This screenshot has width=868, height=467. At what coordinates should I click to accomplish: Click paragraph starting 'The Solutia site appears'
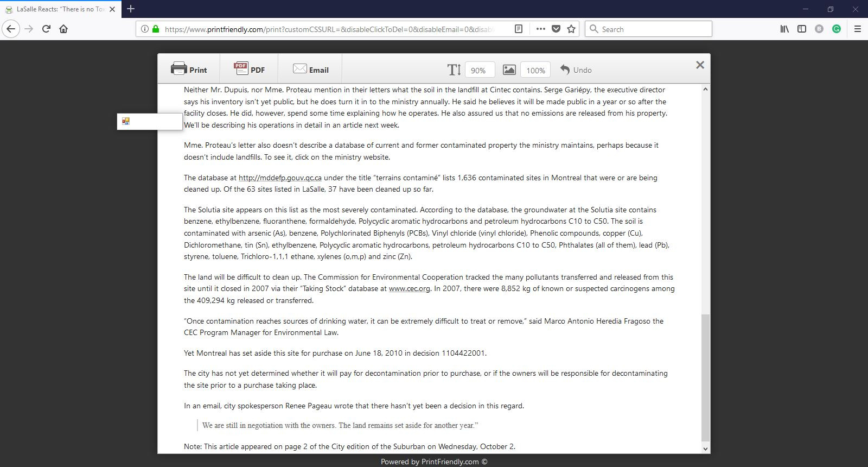[x=427, y=233]
